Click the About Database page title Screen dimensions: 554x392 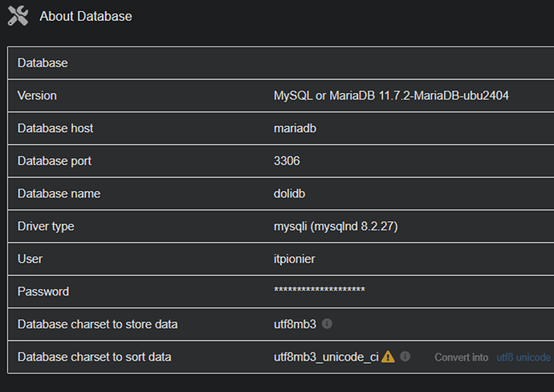[x=86, y=16]
